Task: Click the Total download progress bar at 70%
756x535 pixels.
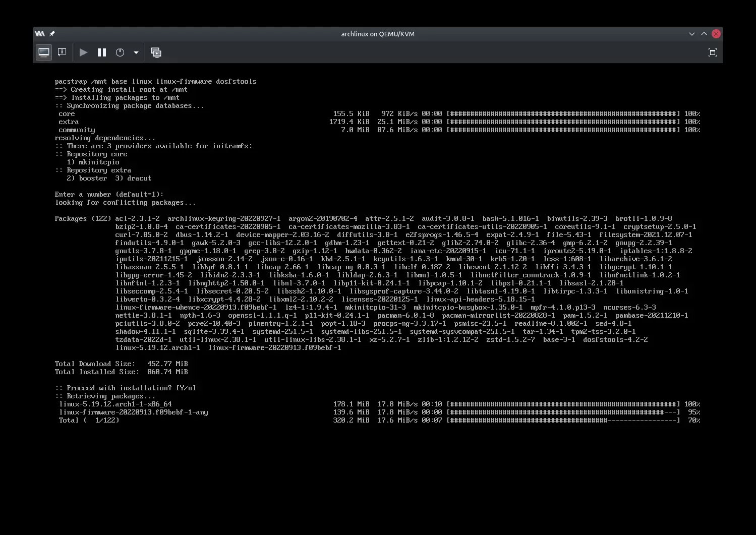Action: click(x=563, y=421)
